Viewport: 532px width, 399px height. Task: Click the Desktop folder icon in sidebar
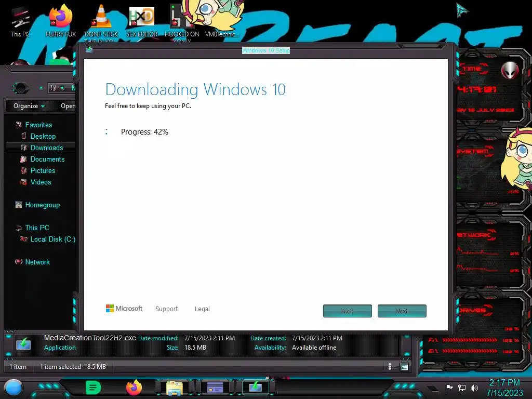[x=24, y=136]
